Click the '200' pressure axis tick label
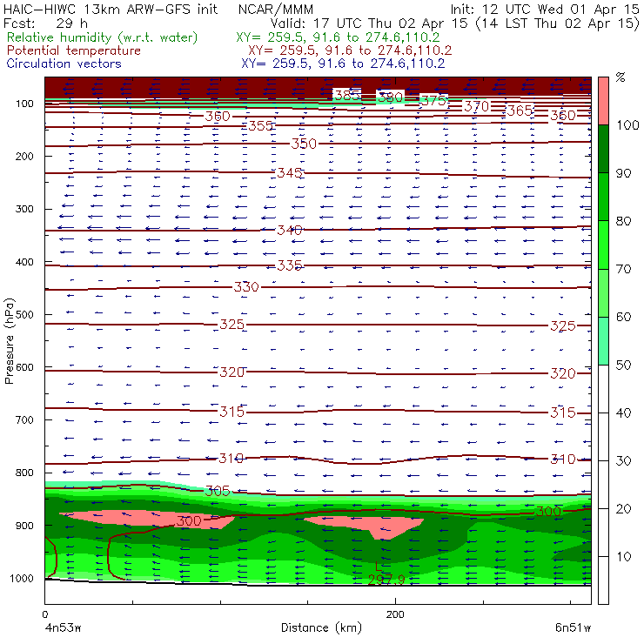 tap(24, 156)
